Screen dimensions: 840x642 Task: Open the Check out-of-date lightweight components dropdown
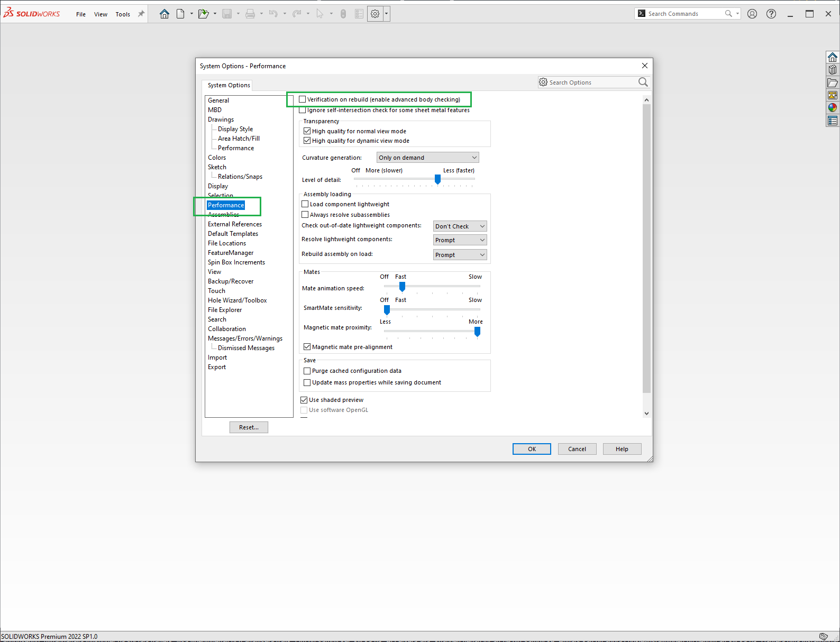[x=460, y=226]
